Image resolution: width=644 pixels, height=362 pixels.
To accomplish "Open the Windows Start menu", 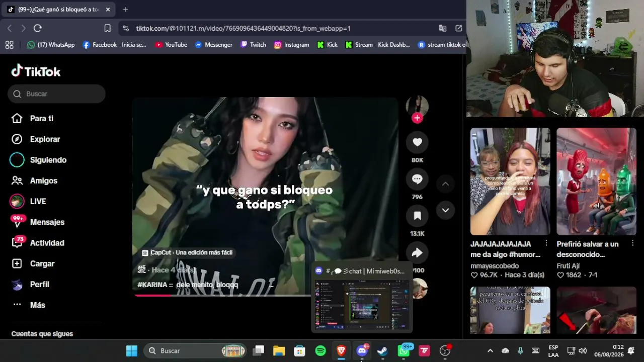I will point(132,351).
